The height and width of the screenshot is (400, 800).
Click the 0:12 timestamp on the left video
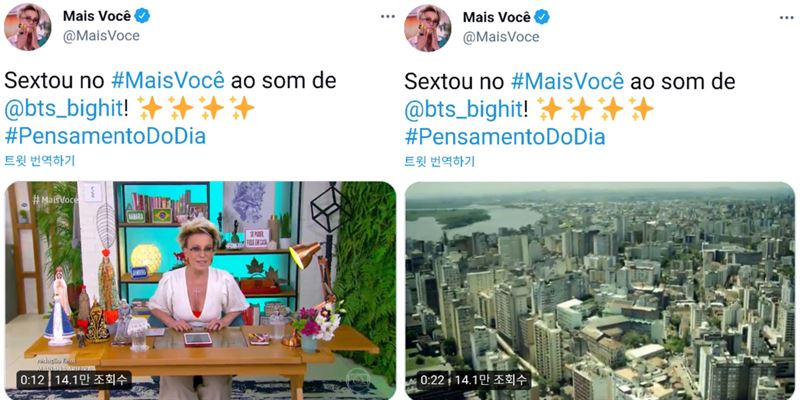click(33, 380)
